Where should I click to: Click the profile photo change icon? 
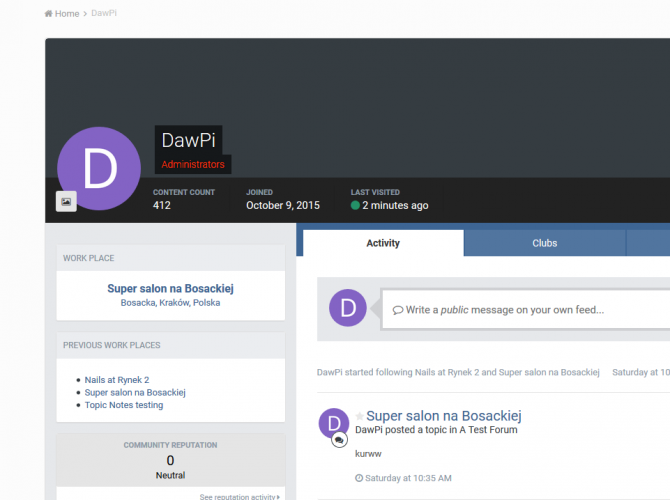click(x=66, y=202)
